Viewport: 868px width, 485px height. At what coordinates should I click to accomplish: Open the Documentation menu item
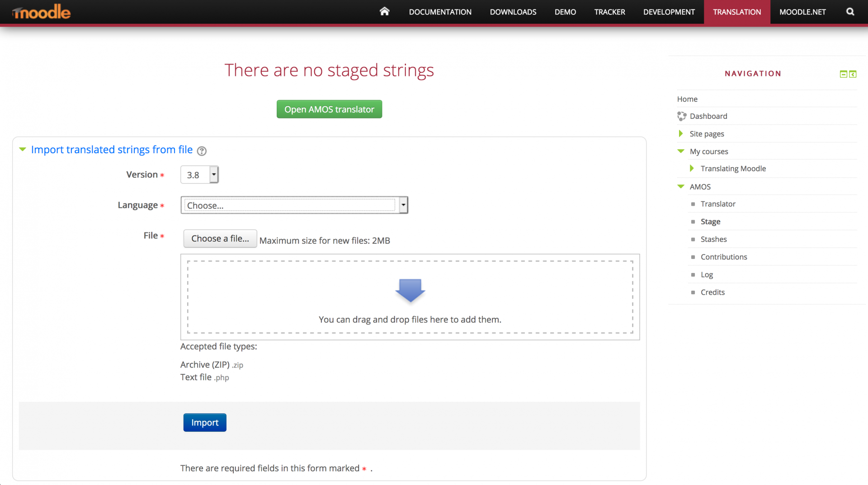[440, 12]
